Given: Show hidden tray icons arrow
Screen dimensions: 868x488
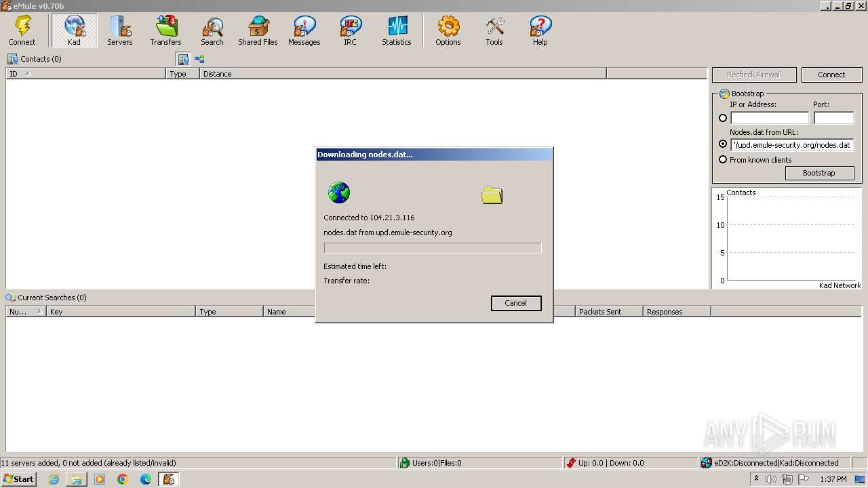Looking at the screenshot, I should (756, 479).
